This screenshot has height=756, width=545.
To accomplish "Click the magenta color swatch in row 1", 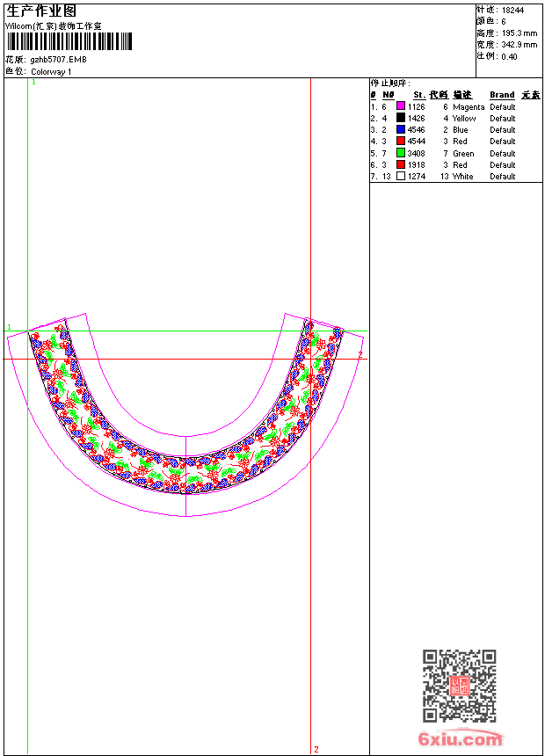I will click(x=401, y=106).
